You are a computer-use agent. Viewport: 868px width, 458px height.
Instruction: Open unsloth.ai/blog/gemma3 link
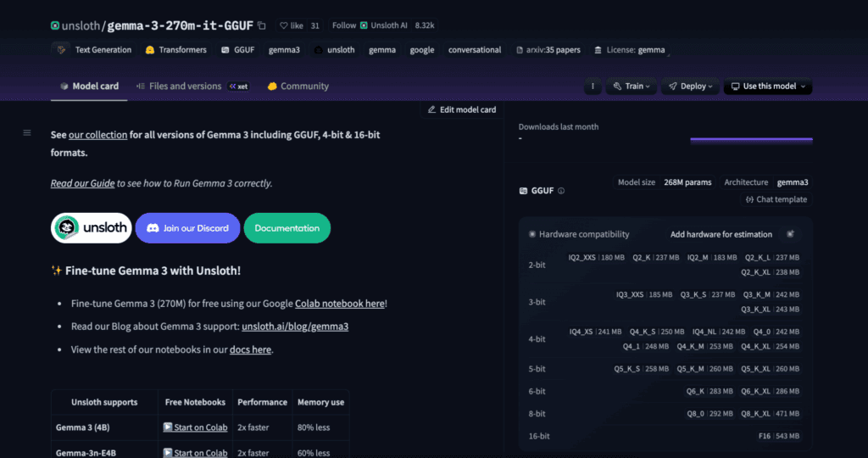[x=295, y=327]
